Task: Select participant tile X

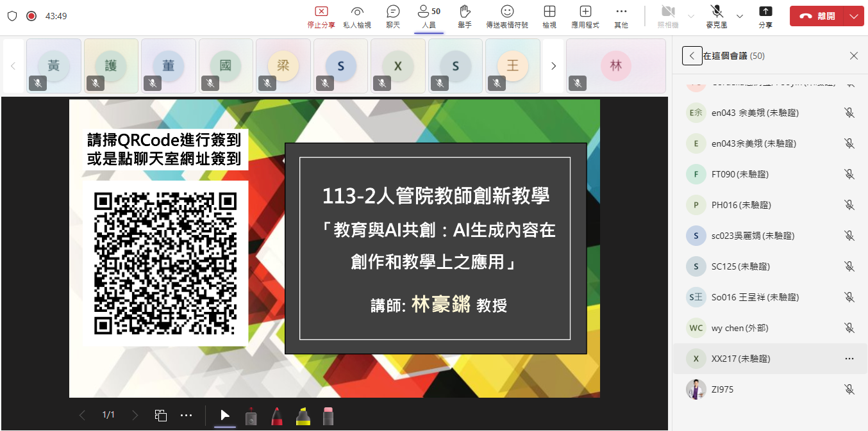Action: (x=398, y=65)
